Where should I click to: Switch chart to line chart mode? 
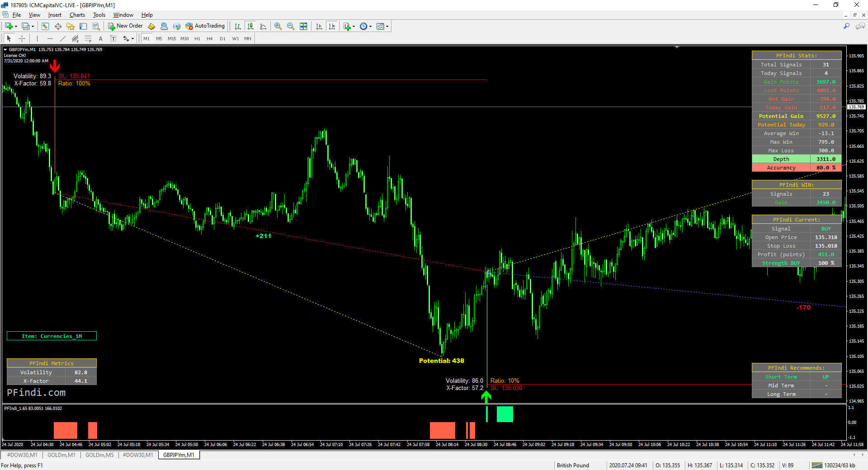(263, 27)
